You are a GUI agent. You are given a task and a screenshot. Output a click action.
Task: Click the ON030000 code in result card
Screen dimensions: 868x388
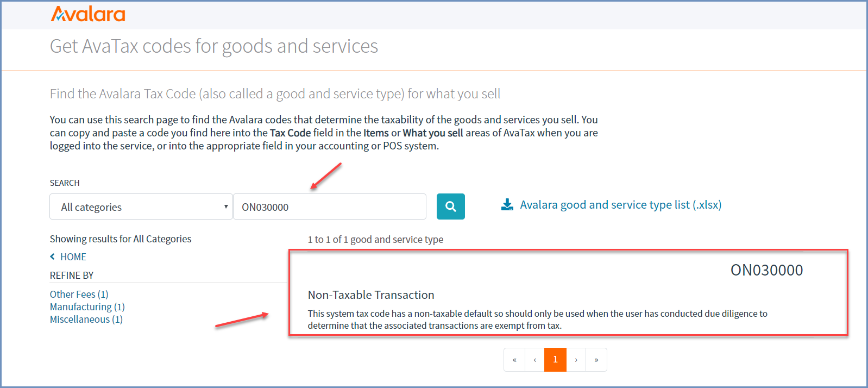pyautogui.click(x=766, y=270)
